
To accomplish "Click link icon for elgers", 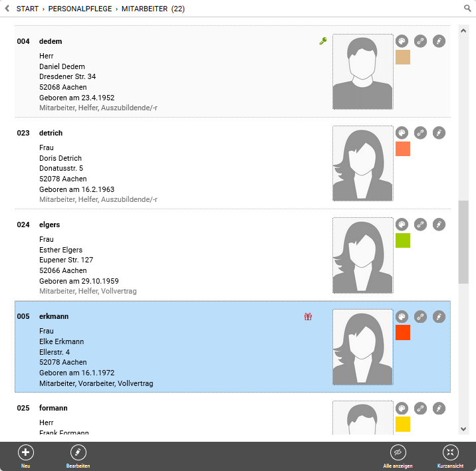I will (420, 225).
